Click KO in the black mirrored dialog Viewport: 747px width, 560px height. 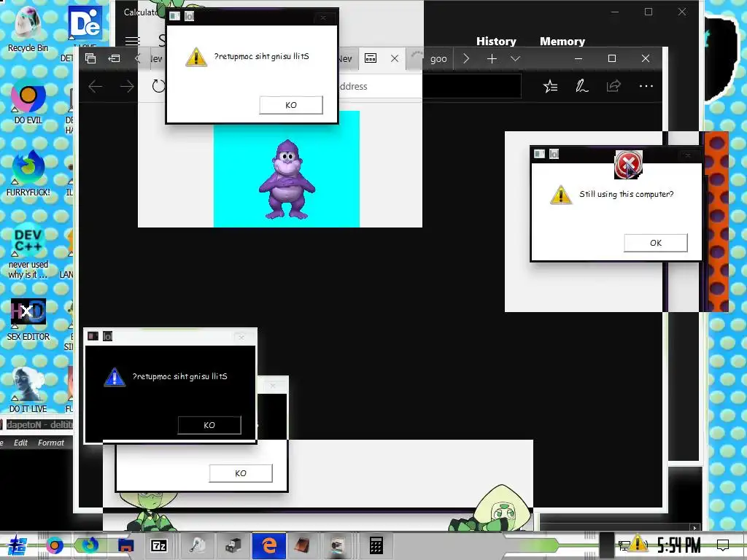209,425
